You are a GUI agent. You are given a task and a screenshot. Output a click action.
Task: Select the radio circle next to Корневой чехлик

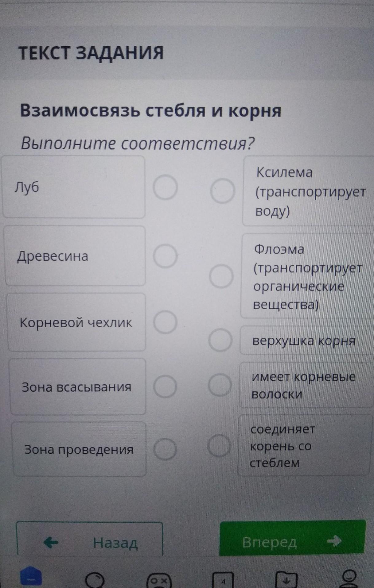click(x=165, y=322)
